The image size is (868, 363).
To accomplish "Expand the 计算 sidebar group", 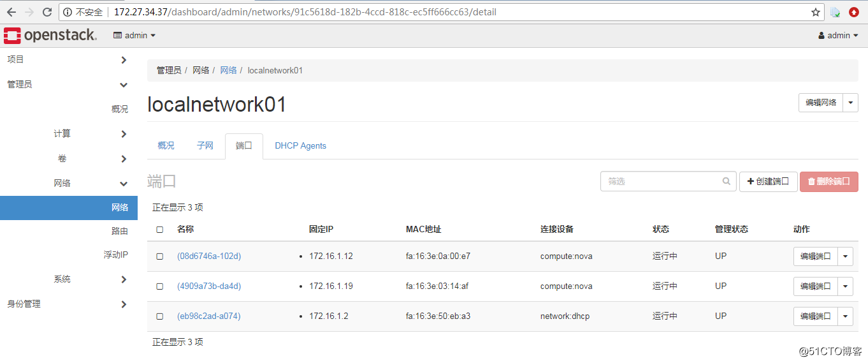I will (x=69, y=133).
